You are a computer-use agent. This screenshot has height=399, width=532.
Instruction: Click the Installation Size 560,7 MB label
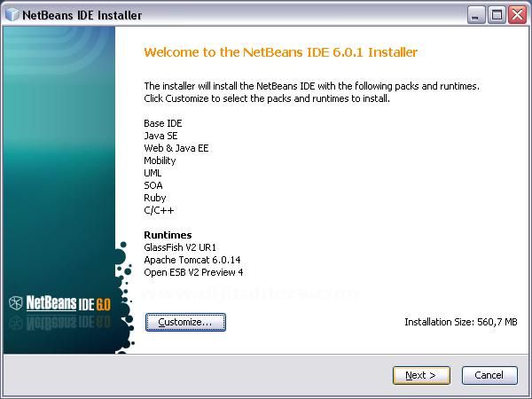pos(461,322)
